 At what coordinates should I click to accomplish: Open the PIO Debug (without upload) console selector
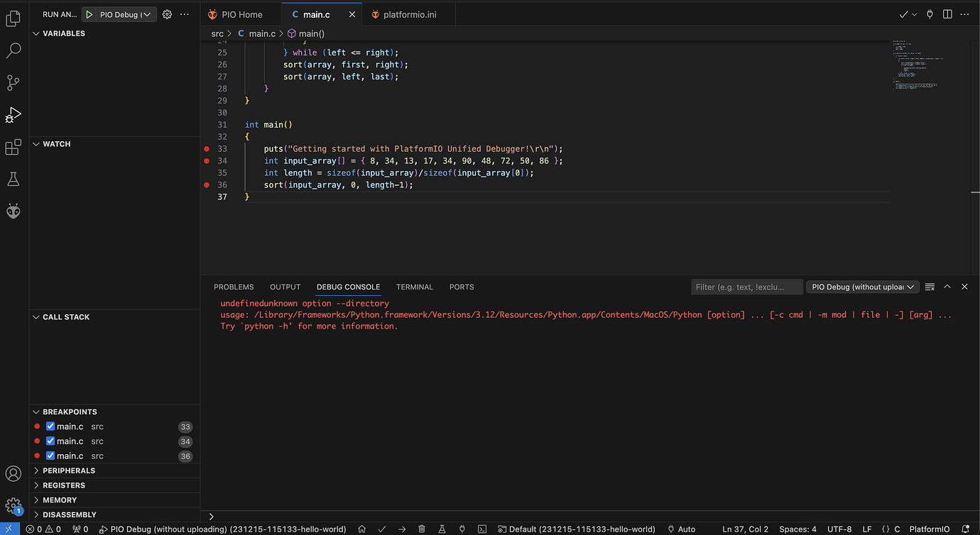point(863,287)
